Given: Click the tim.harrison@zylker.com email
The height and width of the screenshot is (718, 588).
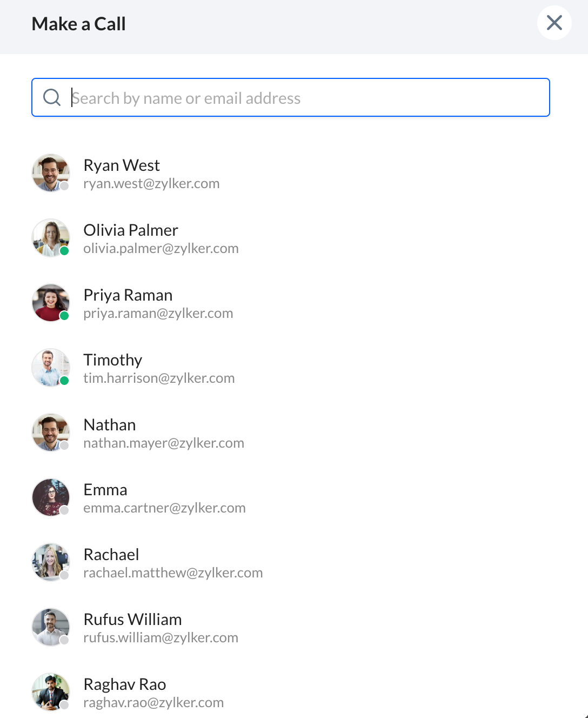Looking at the screenshot, I should 159,378.
